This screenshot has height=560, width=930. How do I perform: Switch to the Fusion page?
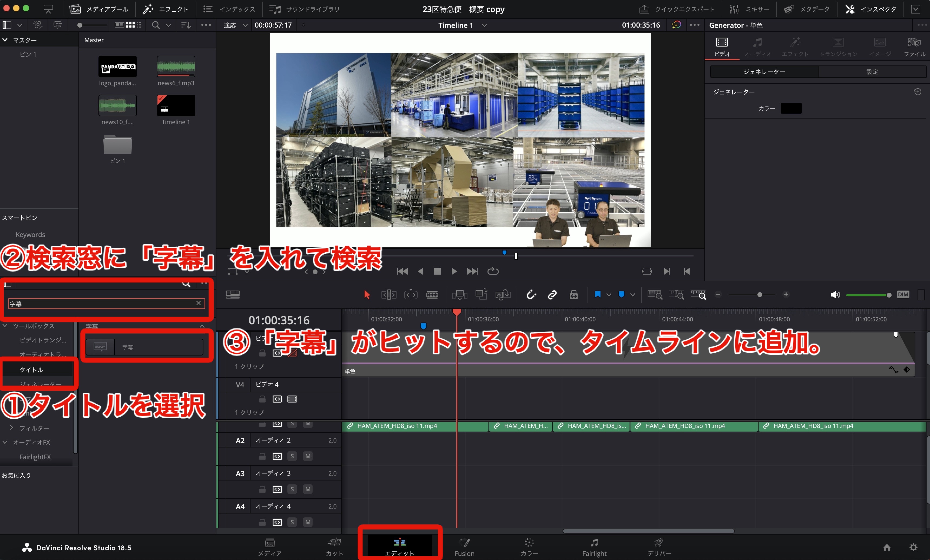click(x=464, y=548)
